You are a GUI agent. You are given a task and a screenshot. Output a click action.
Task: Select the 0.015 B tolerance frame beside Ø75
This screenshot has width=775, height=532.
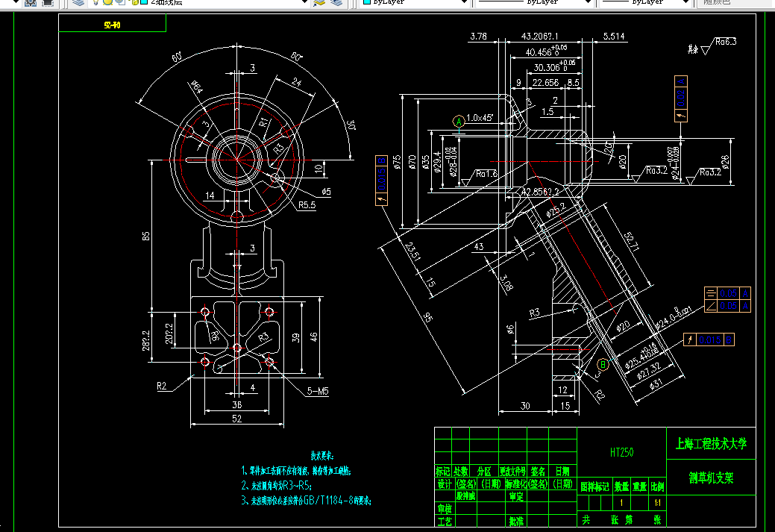pos(381,181)
